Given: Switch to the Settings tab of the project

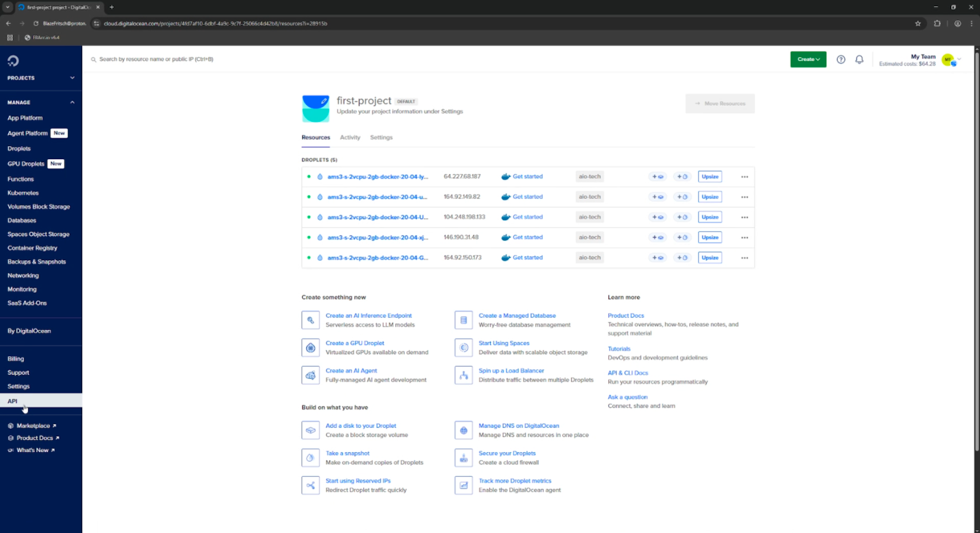Looking at the screenshot, I should pyautogui.click(x=381, y=138).
